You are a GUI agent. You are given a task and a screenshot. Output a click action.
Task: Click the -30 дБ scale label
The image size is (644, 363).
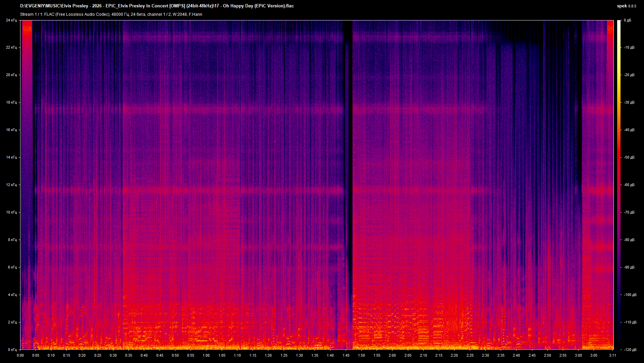629,102
